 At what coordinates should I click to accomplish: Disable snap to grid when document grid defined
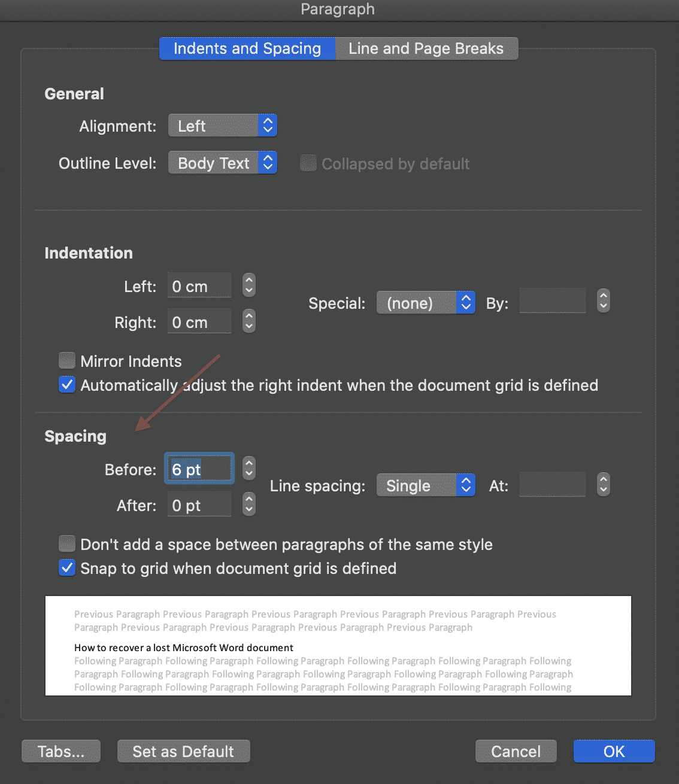pos(66,567)
